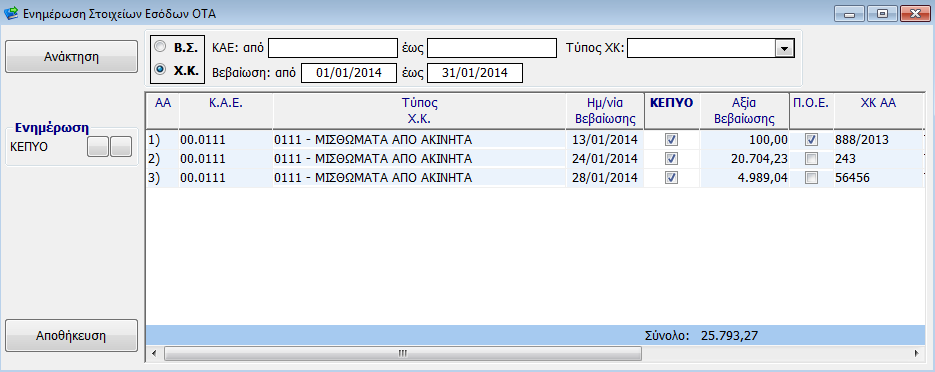Click the Αποθήκευση button
935x372 pixels.
pyautogui.click(x=72, y=336)
